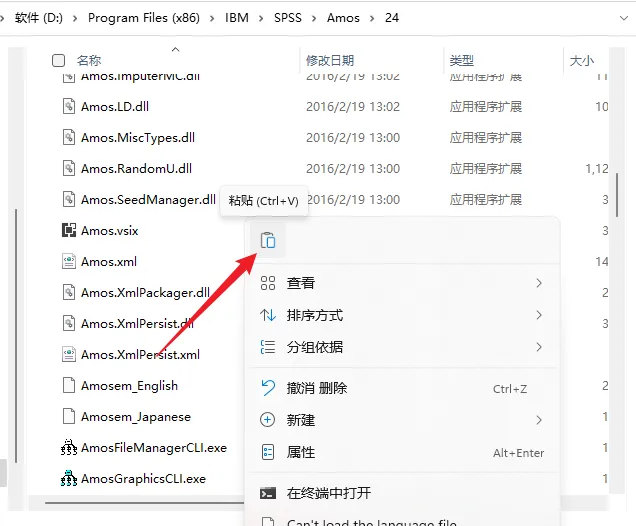Screen dimensions: 636x526
Task: Click the Amos.xml file icon
Action: point(69,262)
